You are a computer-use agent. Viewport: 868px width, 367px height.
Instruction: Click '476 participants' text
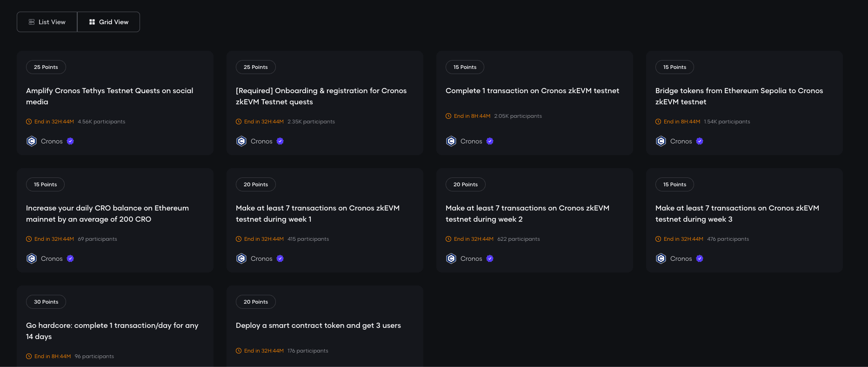(x=728, y=239)
